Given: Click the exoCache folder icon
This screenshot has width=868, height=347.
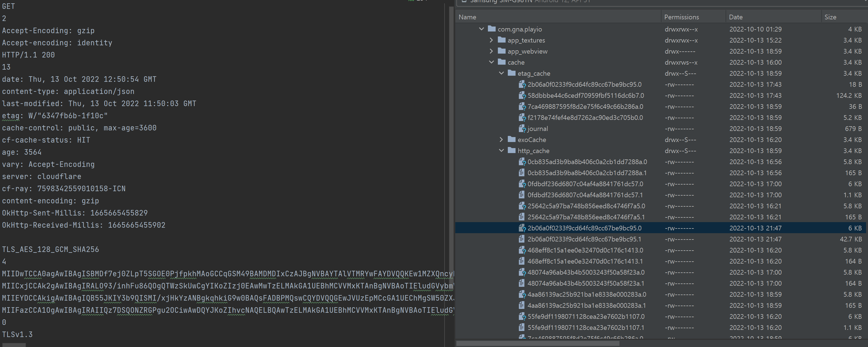Looking at the screenshot, I should [511, 140].
